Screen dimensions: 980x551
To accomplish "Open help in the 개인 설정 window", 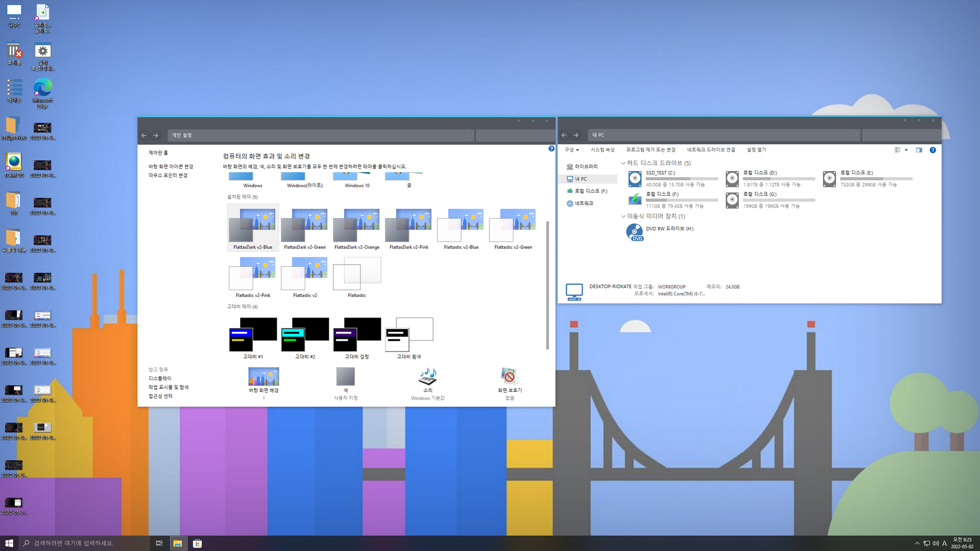I will pyautogui.click(x=551, y=149).
